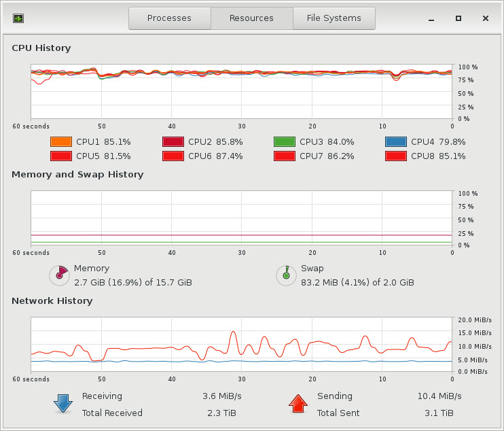Click the CPU8 85.1% label
This screenshot has height=431, width=504.
point(438,156)
